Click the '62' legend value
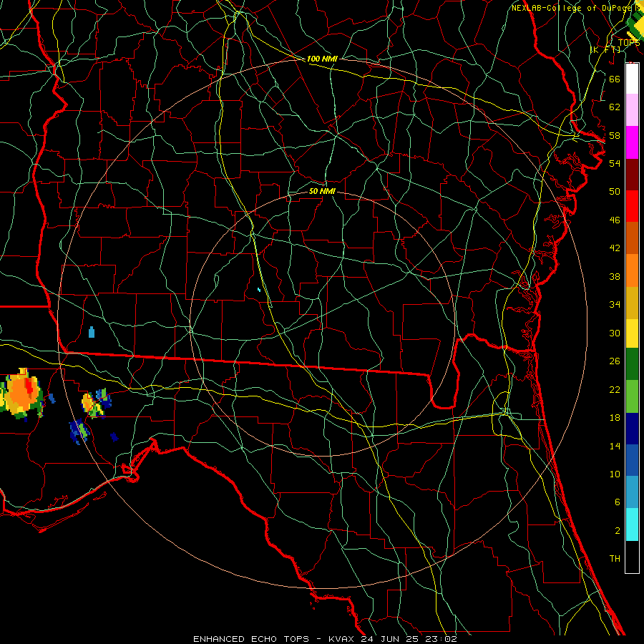 [615, 107]
